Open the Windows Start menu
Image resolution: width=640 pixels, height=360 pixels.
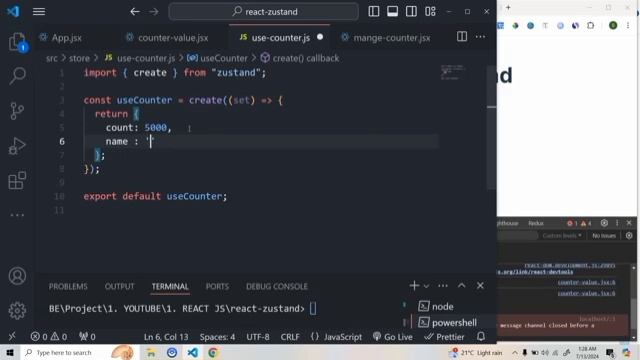[x=9, y=352]
